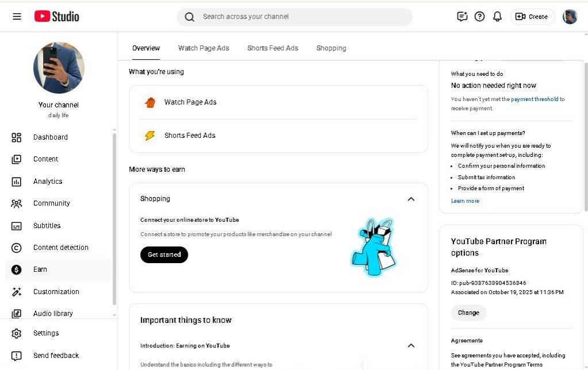
Task: Open Analytics in the sidebar
Action: pyautogui.click(x=47, y=182)
